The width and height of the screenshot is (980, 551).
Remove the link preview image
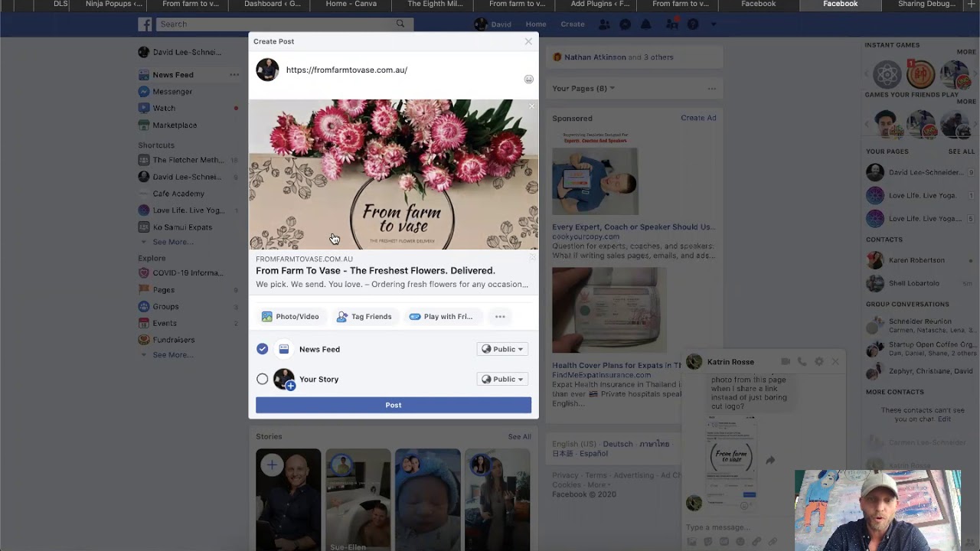coord(531,106)
